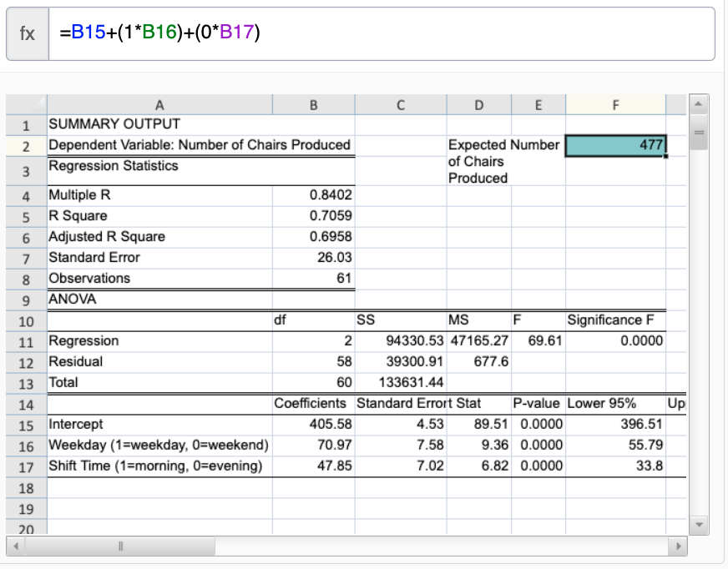Select column header F
728x569 pixels.
click(616, 104)
